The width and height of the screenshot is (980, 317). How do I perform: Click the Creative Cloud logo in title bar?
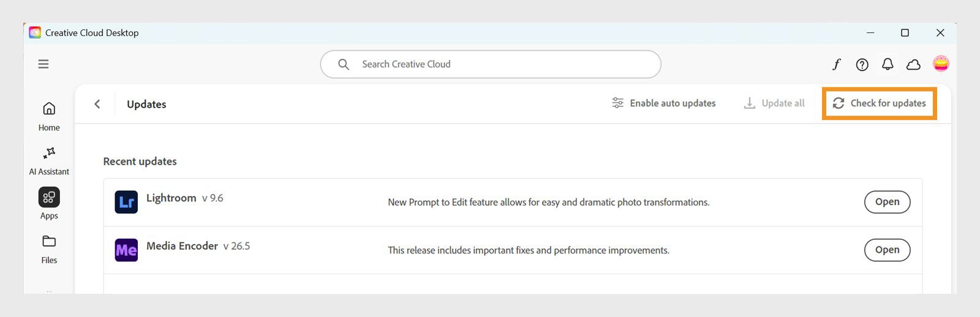pyautogui.click(x=35, y=32)
